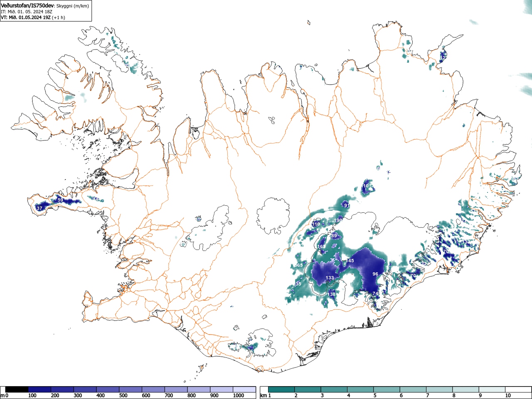Click the 500 tick label on the legend
Image resolution: width=532 pixels, height=399 pixels.
click(123, 396)
